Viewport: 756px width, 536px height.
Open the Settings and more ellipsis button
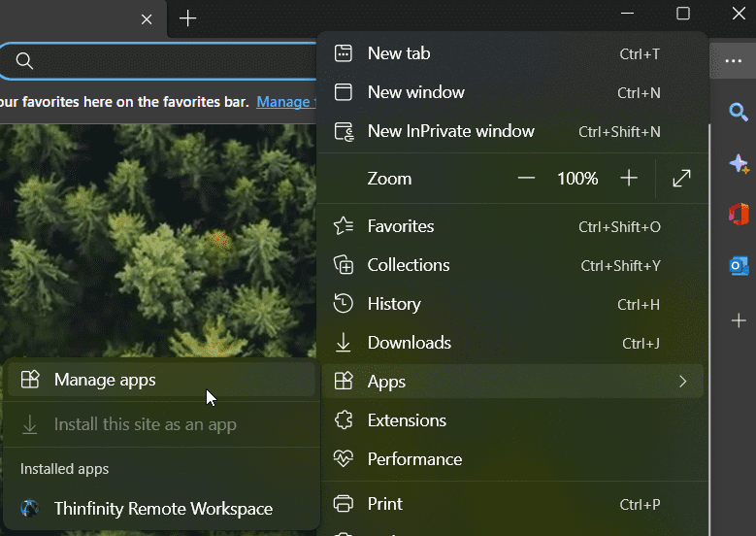click(x=733, y=61)
